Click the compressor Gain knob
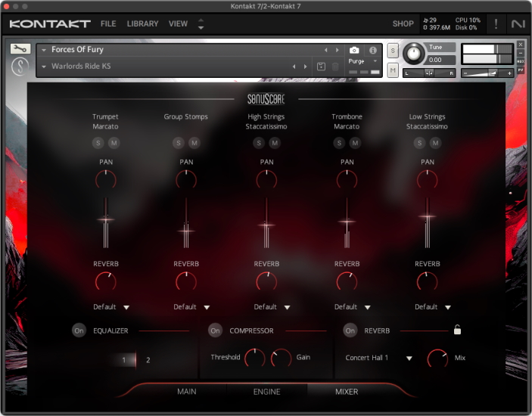The width and height of the screenshot is (532, 416). pyautogui.click(x=281, y=358)
